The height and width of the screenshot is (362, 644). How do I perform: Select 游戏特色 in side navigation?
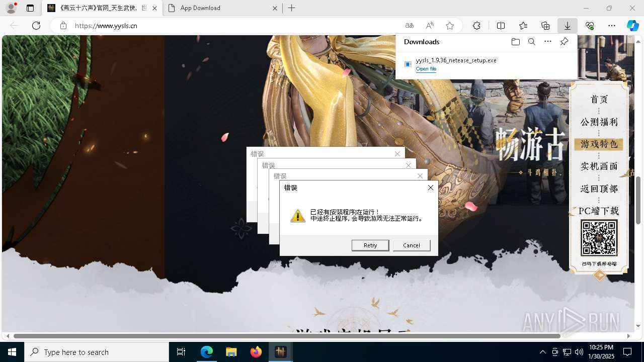tap(599, 144)
